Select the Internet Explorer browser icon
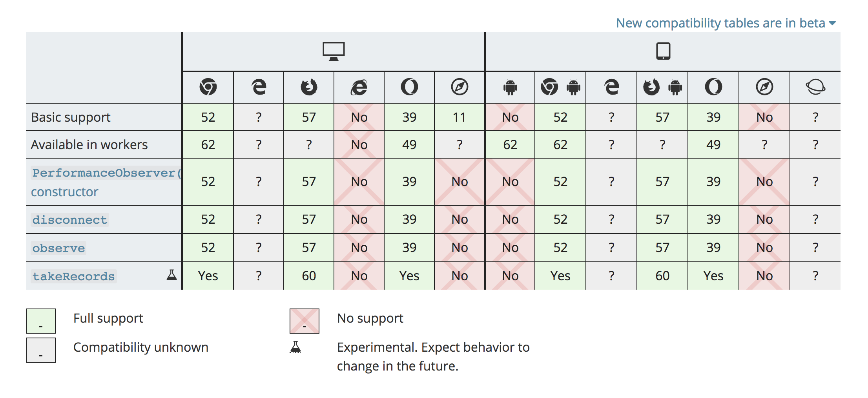 (359, 87)
